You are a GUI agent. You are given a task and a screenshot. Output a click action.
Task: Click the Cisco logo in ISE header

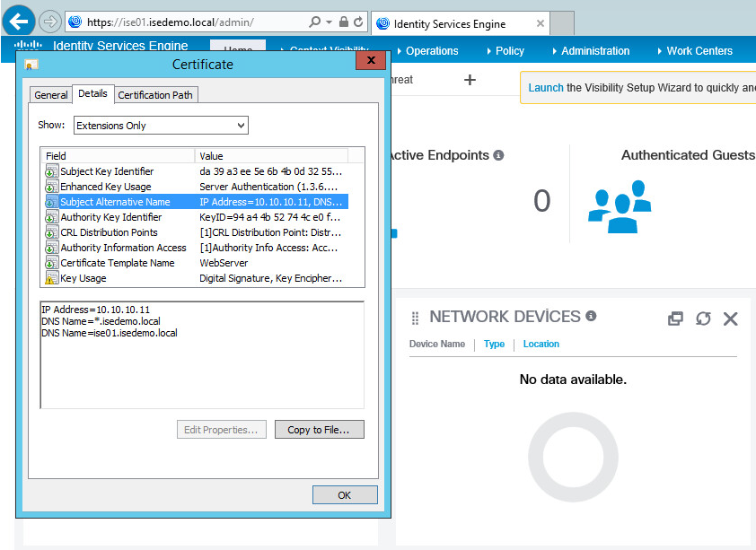28,45
